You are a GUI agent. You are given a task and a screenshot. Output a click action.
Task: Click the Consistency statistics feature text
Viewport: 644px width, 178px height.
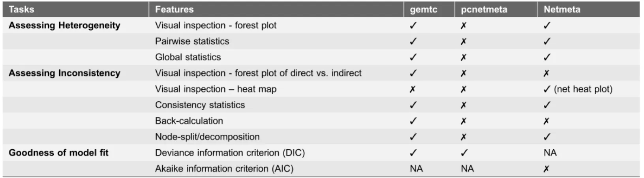tap(200, 105)
